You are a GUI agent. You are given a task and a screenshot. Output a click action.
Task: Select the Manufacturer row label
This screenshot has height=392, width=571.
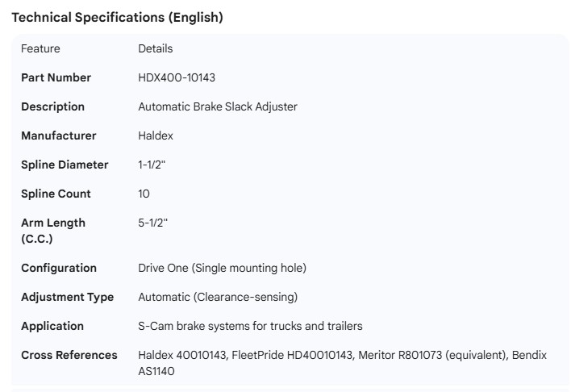click(58, 136)
